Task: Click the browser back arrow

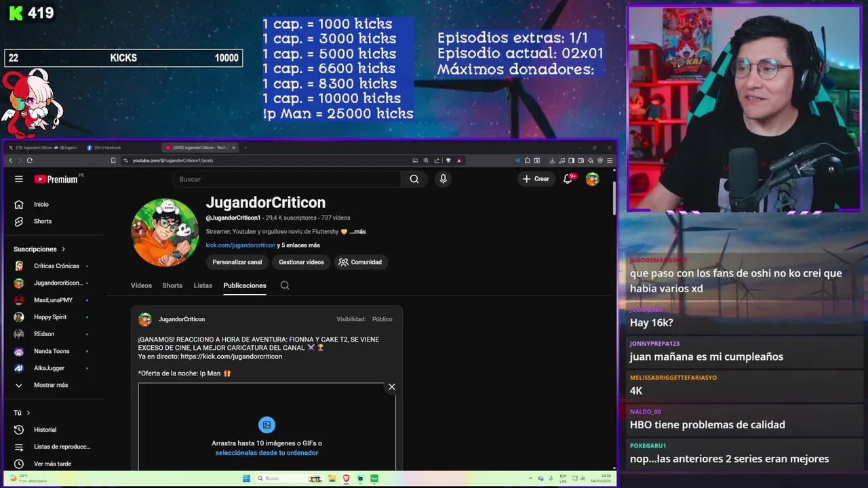Action: pyautogui.click(x=10, y=161)
